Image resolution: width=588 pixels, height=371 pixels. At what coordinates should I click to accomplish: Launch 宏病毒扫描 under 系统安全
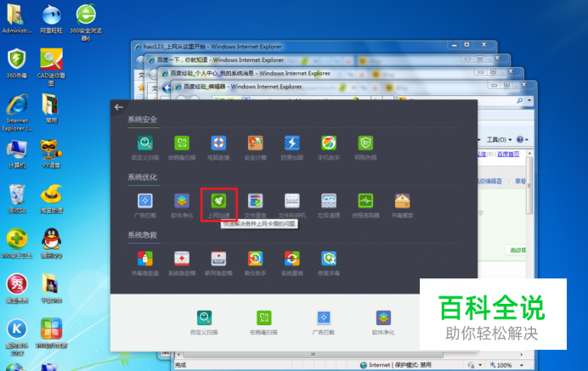pos(182,148)
